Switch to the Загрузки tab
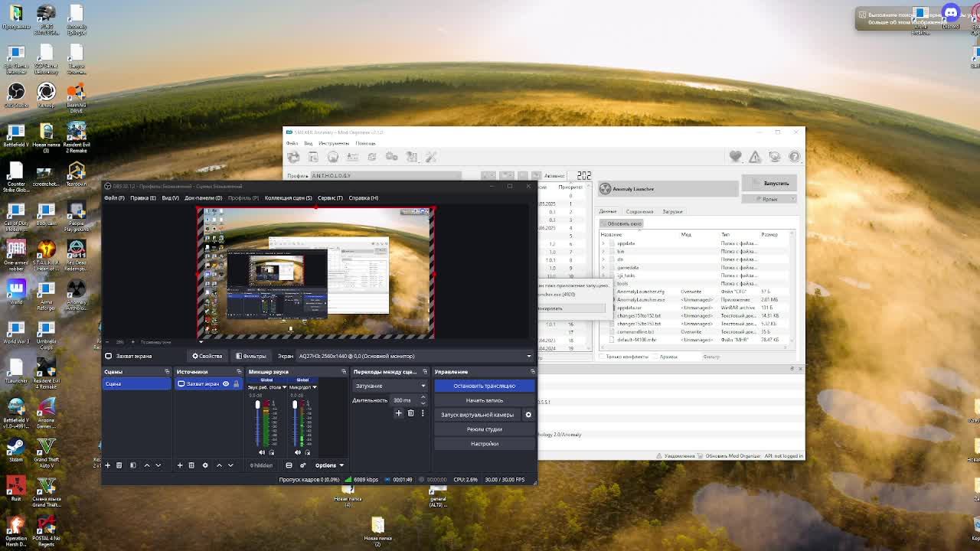The width and height of the screenshot is (980, 551). [672, 211]
